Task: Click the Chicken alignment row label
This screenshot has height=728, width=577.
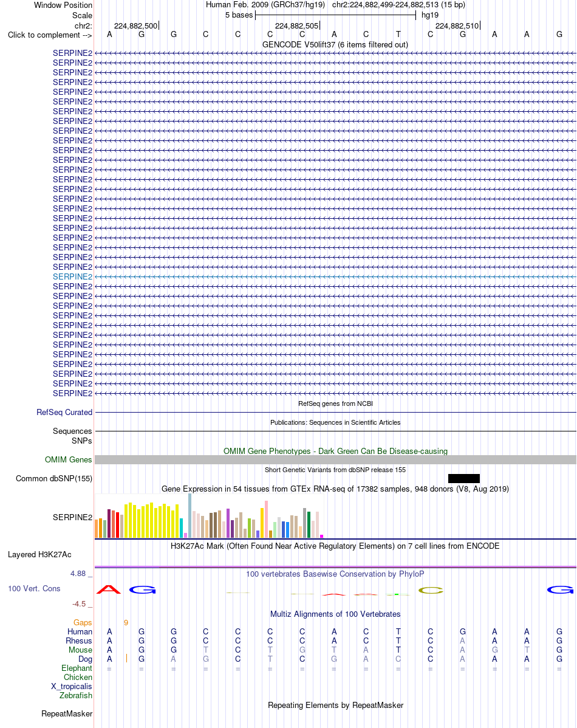Action: click(x=78, y=678)
